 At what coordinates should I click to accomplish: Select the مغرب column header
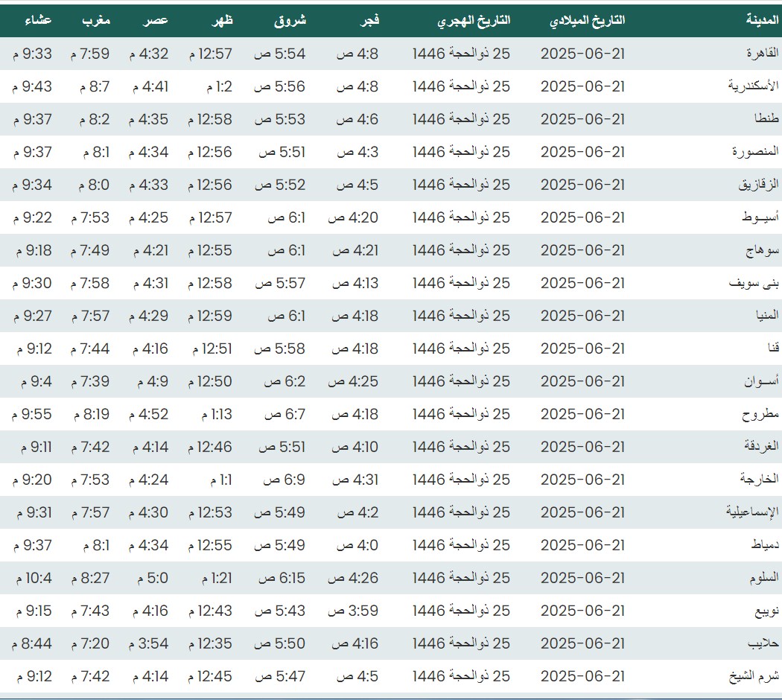(x=96, y=20)
